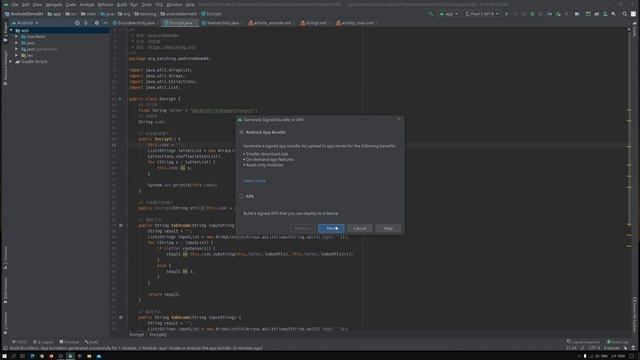Click the scroll-from-source target icon in Project panel
The image size is (640, 360).
pos(77,23)
